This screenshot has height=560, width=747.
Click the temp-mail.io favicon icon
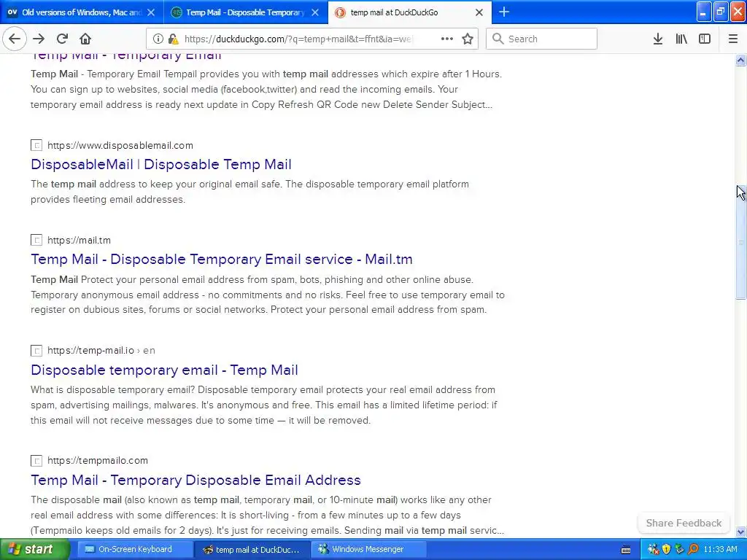36,351
